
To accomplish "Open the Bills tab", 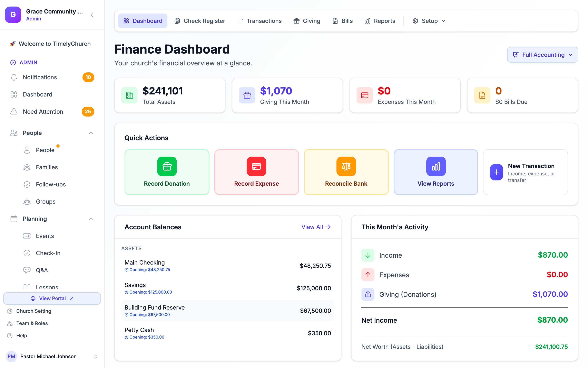I will (x=342, y=21).
